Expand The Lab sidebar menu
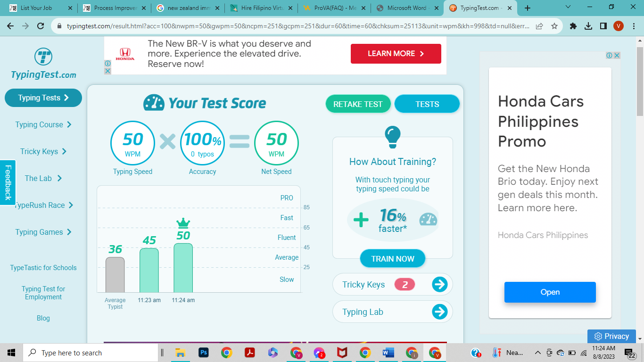 point(43,178)
